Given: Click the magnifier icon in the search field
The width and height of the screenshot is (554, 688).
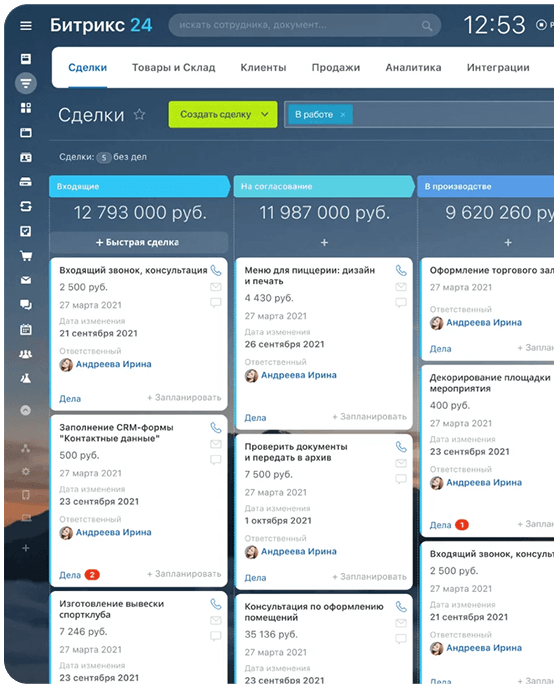Looking at the screenshot, I should pyautogui.click(x=427, y=26).
